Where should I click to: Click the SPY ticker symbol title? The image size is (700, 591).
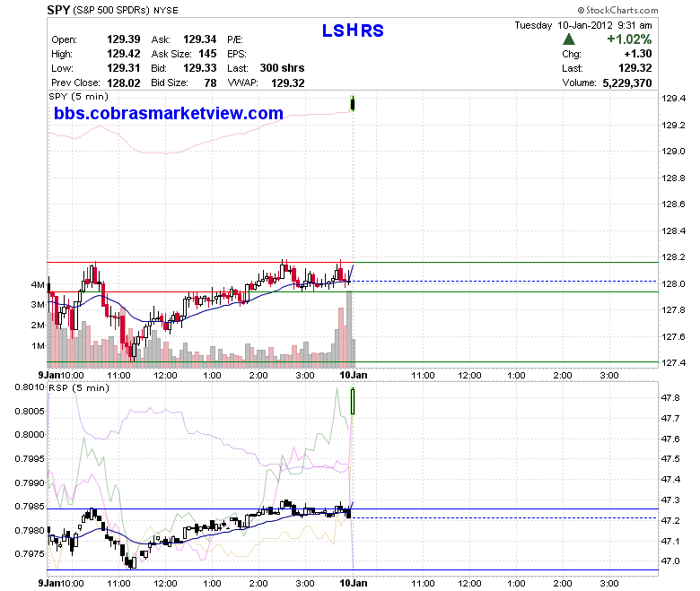[58, 10]
